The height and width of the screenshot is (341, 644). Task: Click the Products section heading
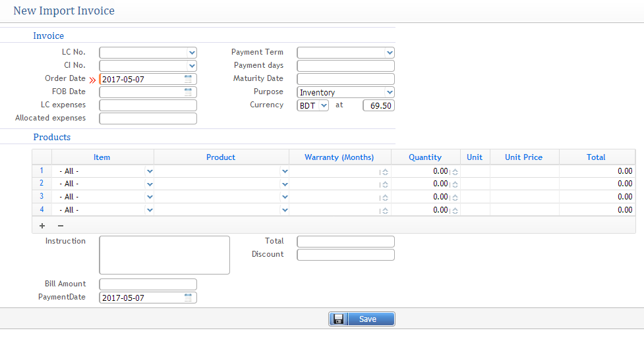52,137
